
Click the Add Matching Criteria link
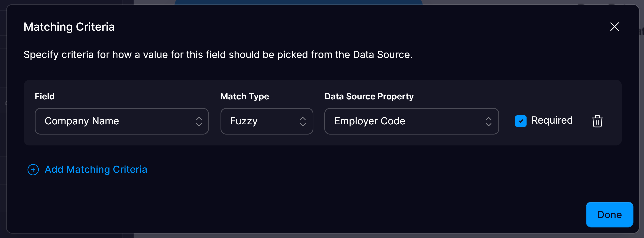click(x=96, y=169)
